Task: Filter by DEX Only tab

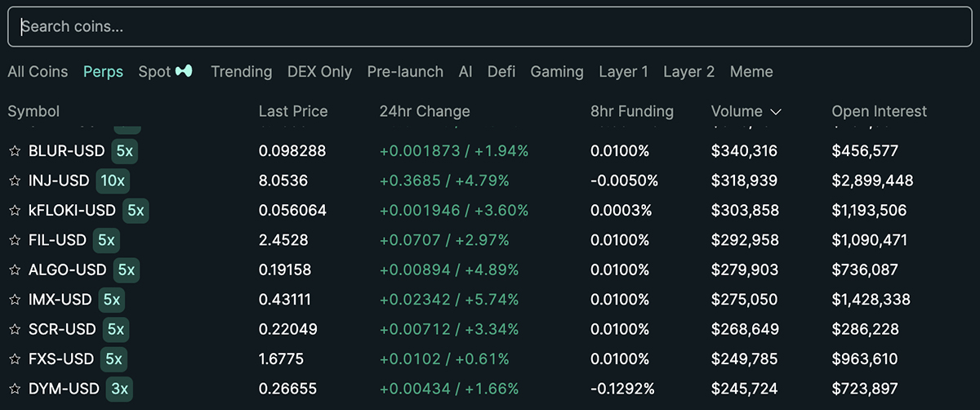Action: [x=319, y=72]
